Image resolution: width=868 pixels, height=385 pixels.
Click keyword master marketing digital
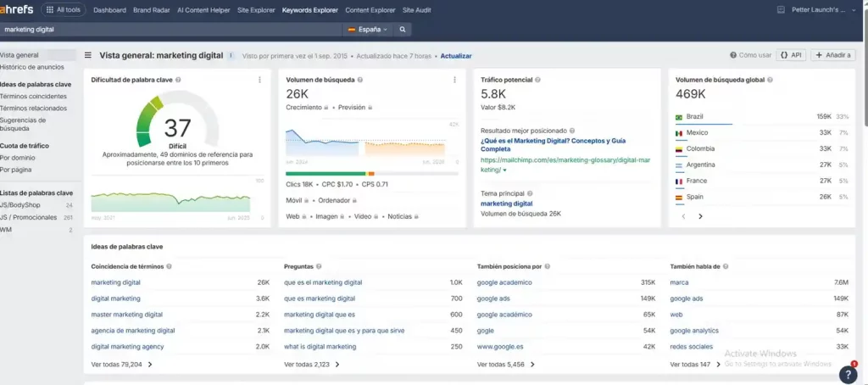127,315
